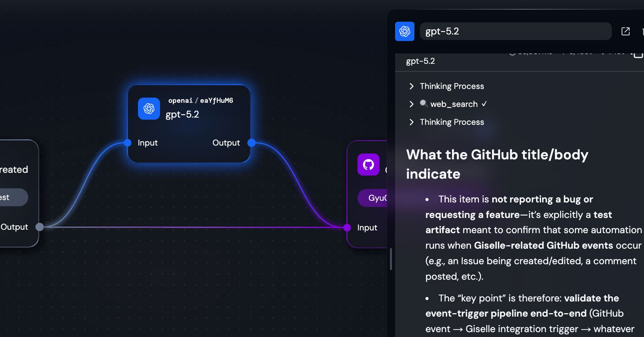Click the Input port of the gpt-5.2 node

tap(127, 143)
